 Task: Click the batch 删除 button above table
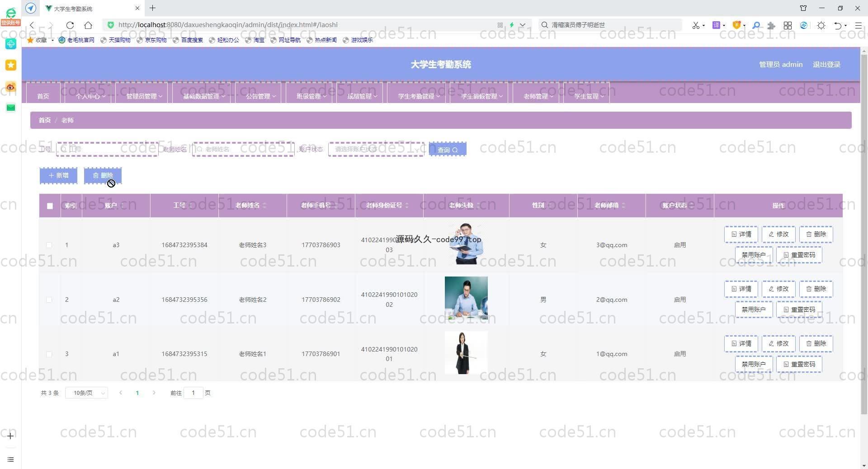[103, 175]
